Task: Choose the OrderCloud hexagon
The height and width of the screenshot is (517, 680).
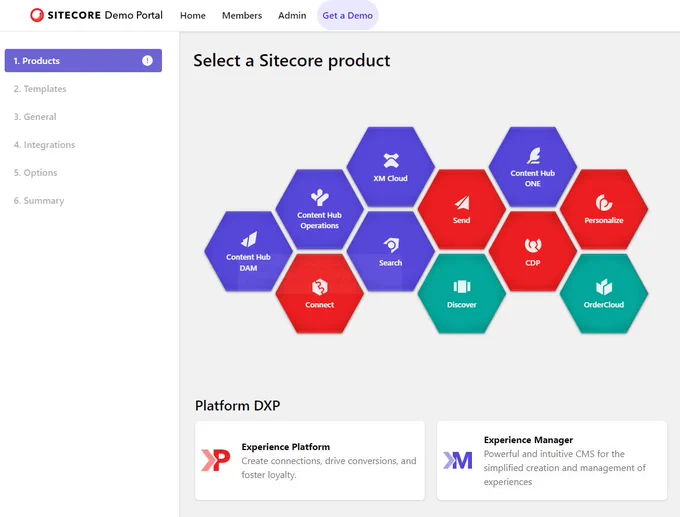Action: (x=604, y=294)
